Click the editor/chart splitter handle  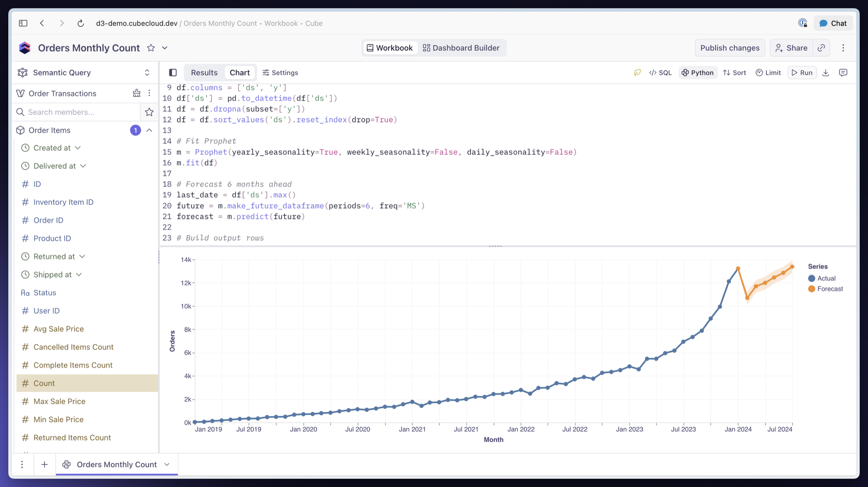click(495, 246)
